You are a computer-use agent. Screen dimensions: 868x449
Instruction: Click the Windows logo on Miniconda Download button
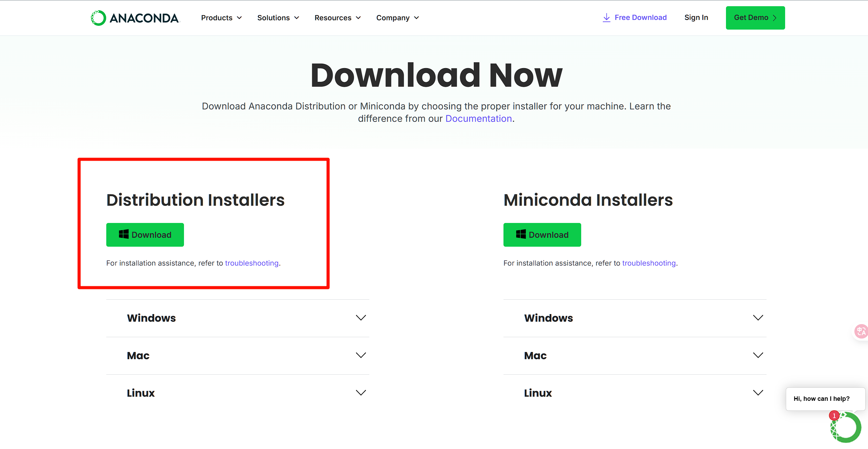521,235
